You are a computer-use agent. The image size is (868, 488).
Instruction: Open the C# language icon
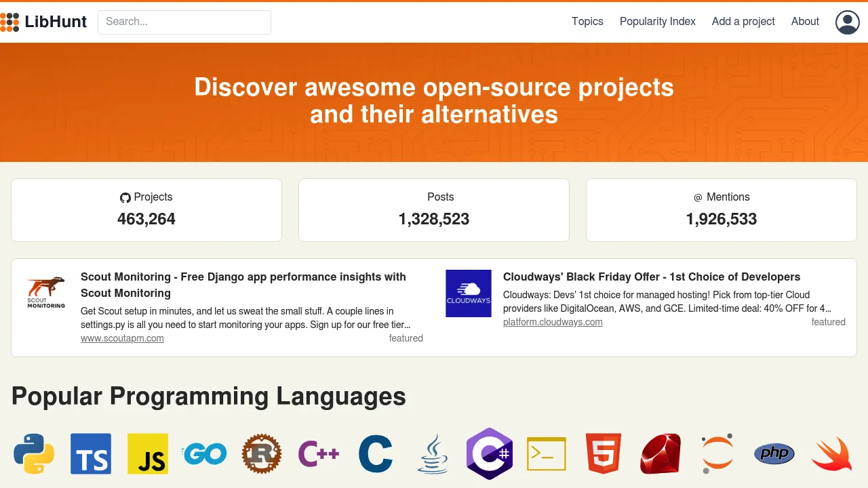(x=490, y=453)
